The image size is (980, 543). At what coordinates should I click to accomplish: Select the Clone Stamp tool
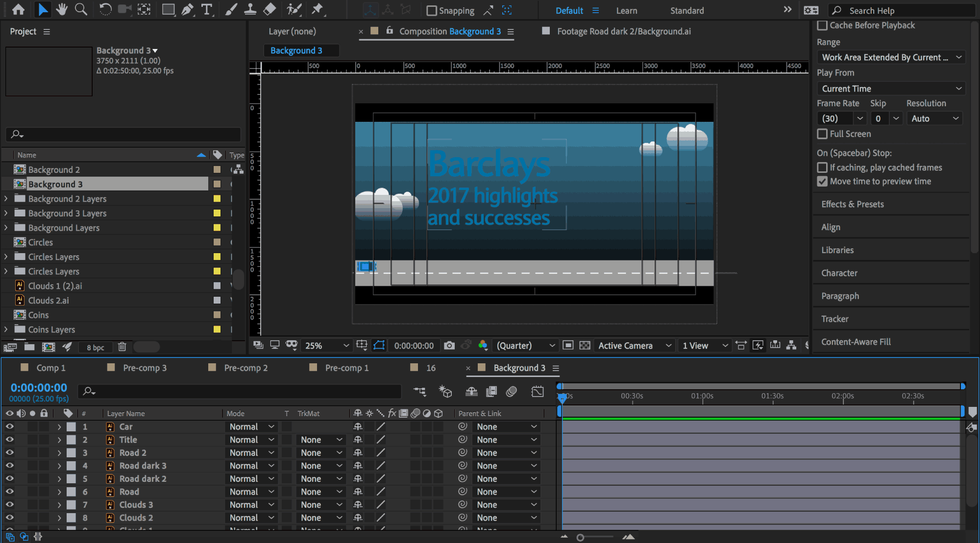(x=250, y=9)
